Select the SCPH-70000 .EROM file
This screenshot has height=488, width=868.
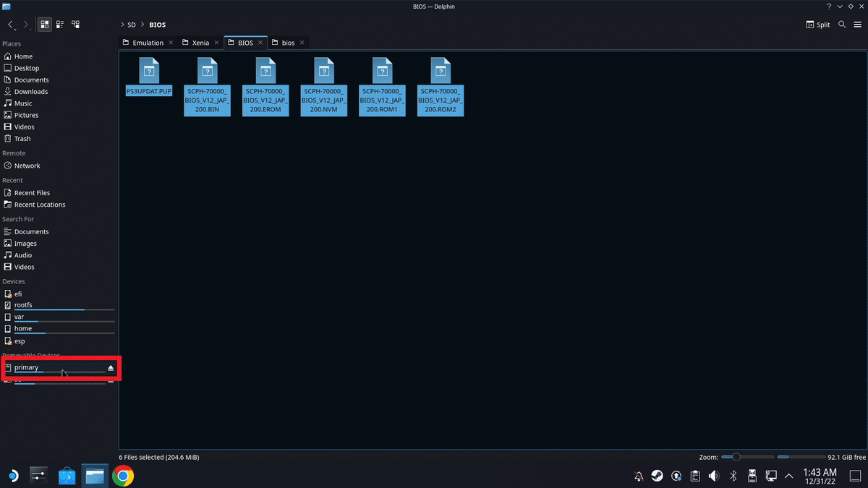click(x=265, y=86)
